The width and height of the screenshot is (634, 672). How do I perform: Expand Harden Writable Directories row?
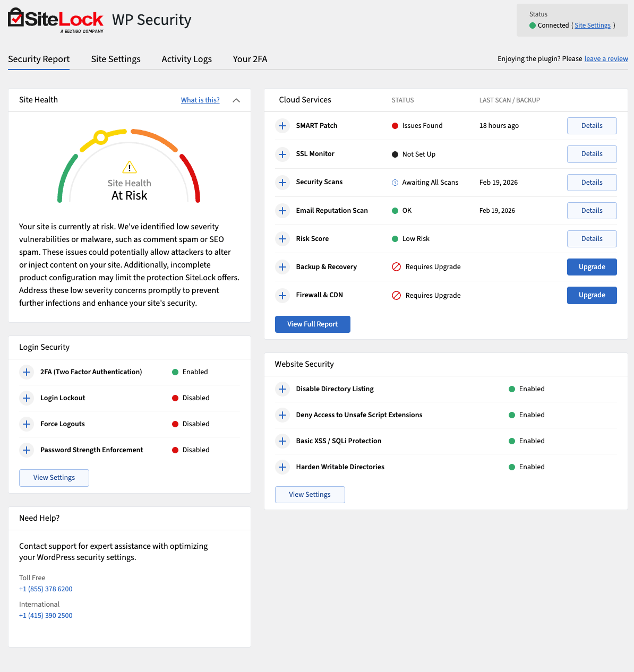coord(282,467)
